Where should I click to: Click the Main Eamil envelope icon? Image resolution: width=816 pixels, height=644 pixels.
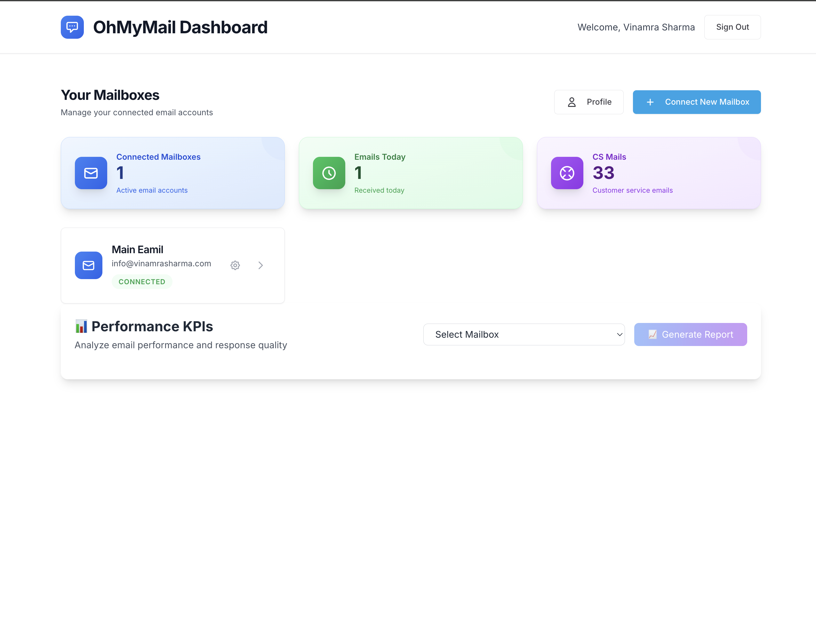point(89,265)
